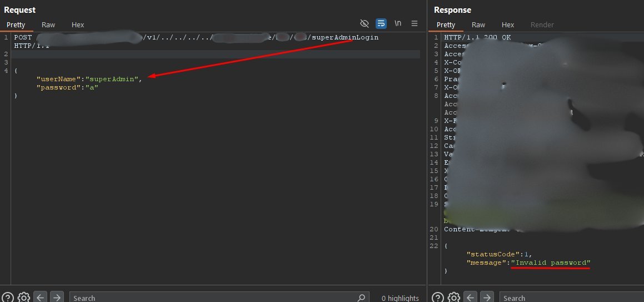Click the "password" key in request body
Screen dimensions: 644x302
coord(59,87)
